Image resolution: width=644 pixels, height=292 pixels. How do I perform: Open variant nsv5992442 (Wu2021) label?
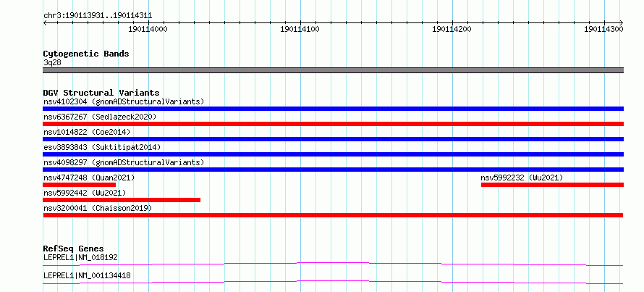click(85, 193)
